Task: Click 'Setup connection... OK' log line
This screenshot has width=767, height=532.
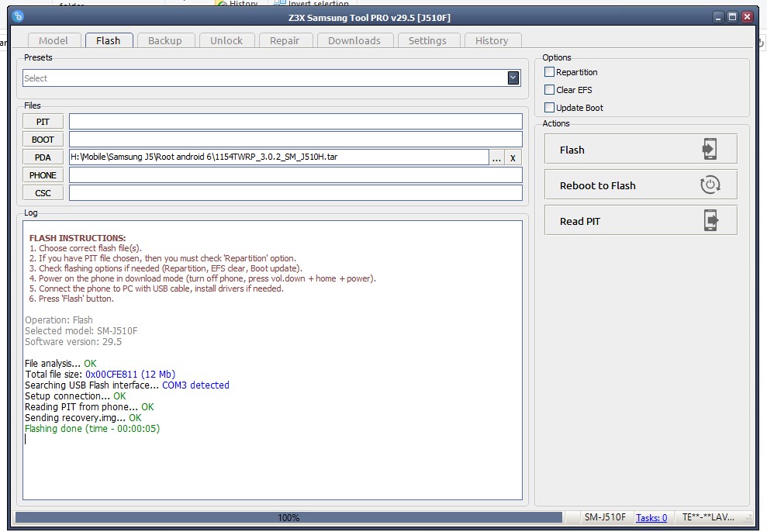Action: coord(75,396)
